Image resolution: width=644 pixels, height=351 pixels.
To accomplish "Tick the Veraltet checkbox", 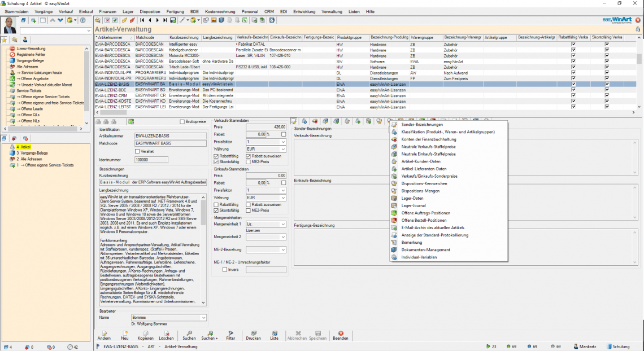I will (x=137, y=151).
